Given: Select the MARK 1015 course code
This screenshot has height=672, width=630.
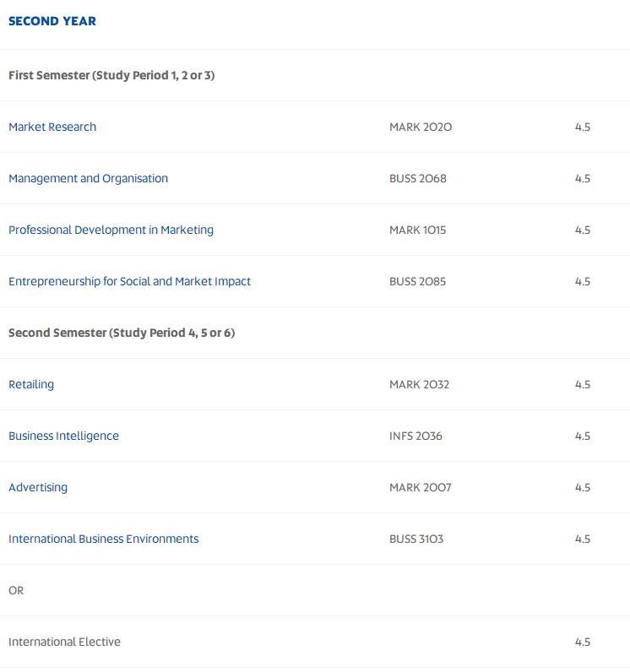Looking at the screenshot, I should tap(417, 230).
